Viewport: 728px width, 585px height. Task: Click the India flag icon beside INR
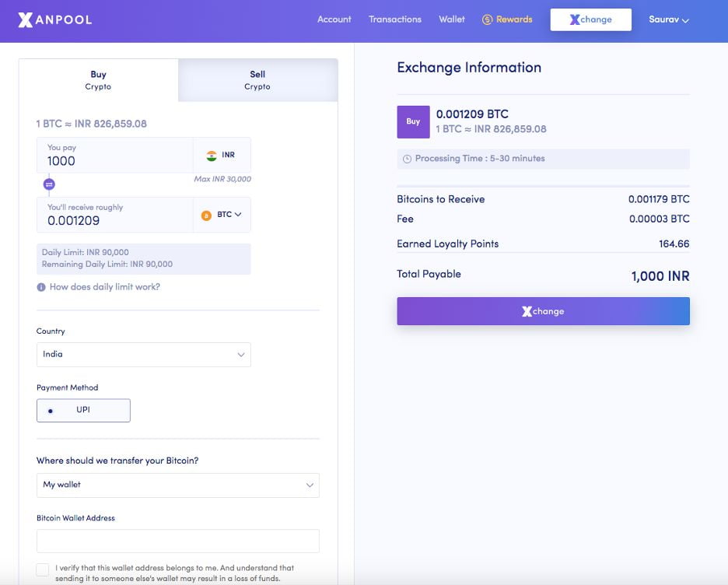[212, 156]
